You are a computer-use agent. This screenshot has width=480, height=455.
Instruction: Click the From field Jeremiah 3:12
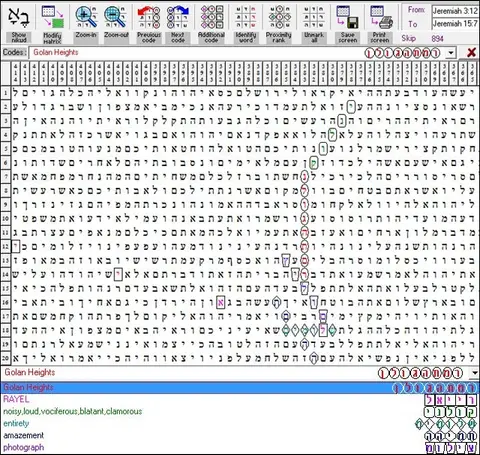coord(455,11)
